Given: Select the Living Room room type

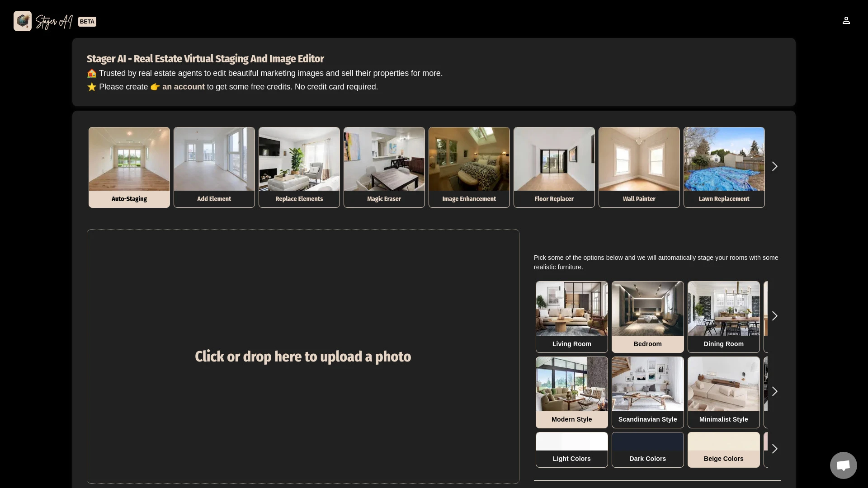Looking at the screenshot, I should click(x=572, y=316).
